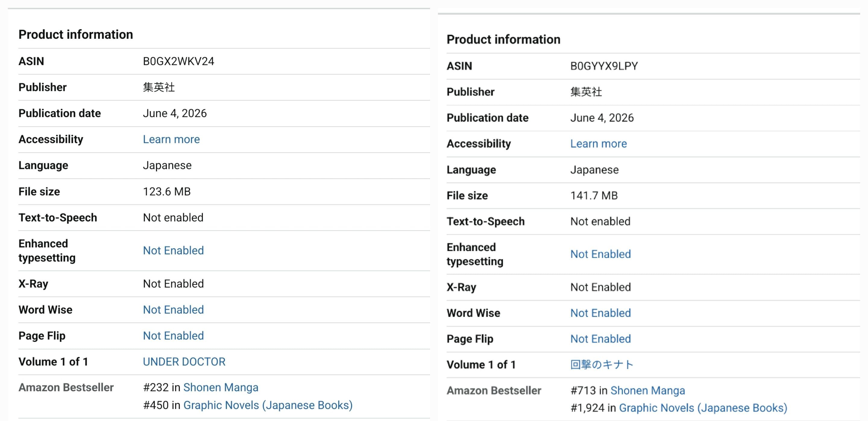Viewport: 868px width, 421px height.
Task: Select ASIN value B0GYYX9LPY
Action: coord(604,66)
